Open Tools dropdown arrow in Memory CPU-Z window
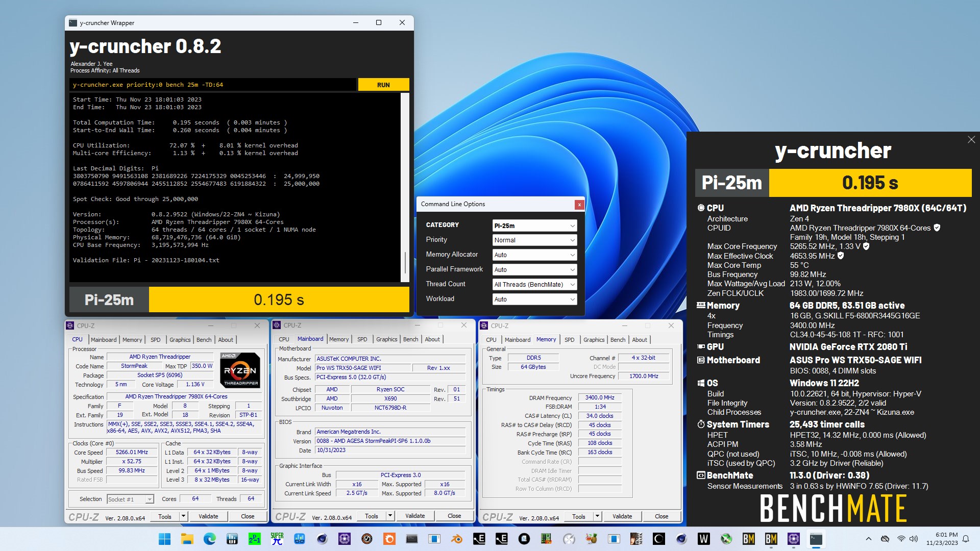The height and width of the screenshot is (551, 980). (x=597, y=516)
